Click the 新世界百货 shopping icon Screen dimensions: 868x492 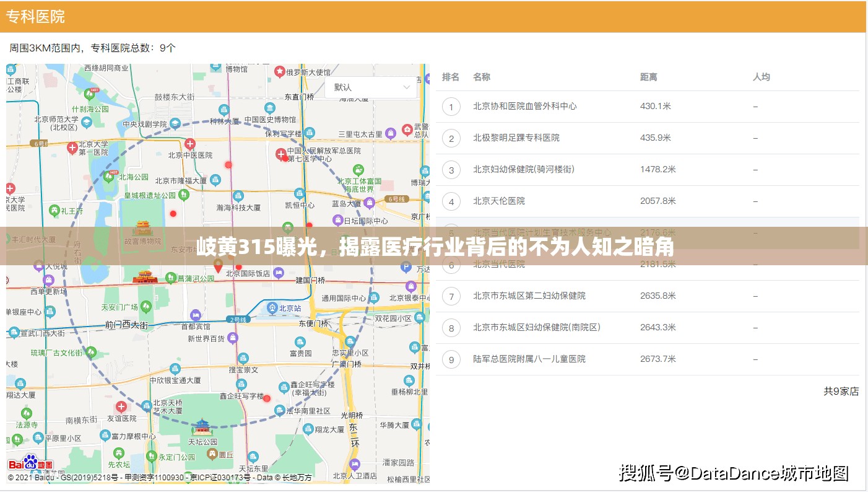pos(233,338)
